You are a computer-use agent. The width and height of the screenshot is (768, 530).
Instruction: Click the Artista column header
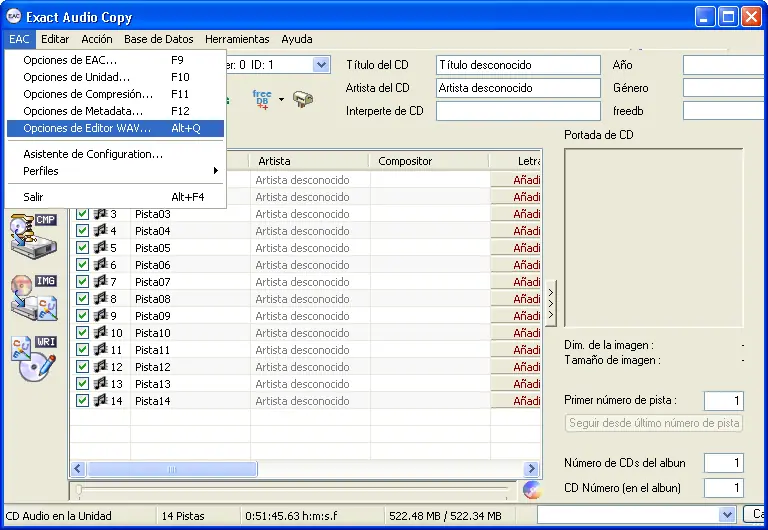(x=310, y=161)
